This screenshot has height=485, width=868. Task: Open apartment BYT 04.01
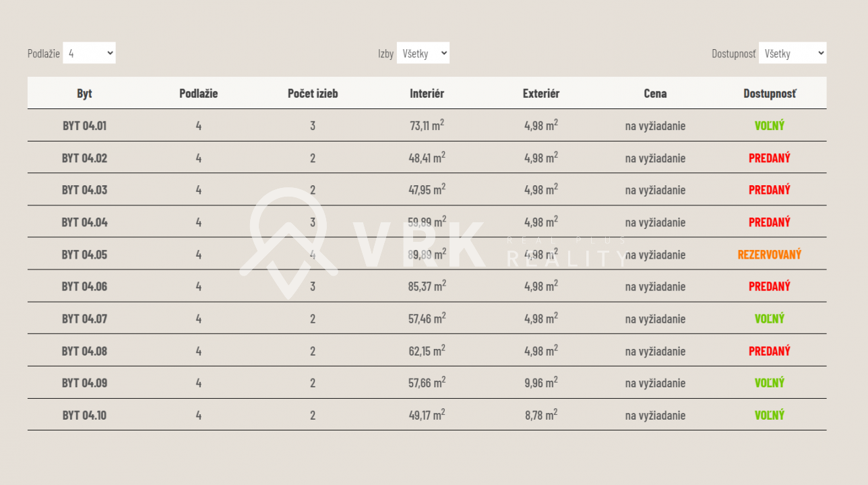[84, 126]
